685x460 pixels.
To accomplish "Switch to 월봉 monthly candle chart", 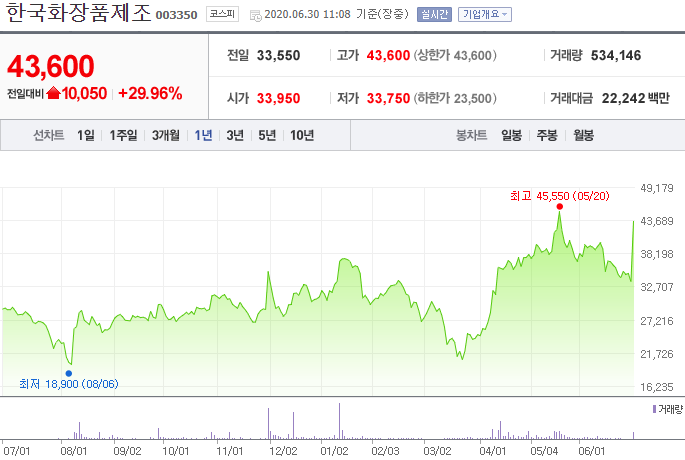I will click(584, 135).
